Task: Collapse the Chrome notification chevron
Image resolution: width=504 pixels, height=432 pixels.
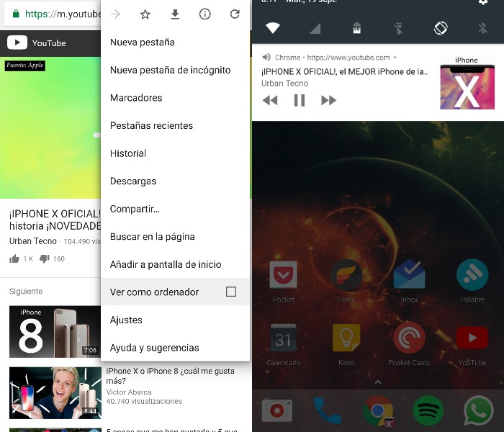Action: pos(395,57)
